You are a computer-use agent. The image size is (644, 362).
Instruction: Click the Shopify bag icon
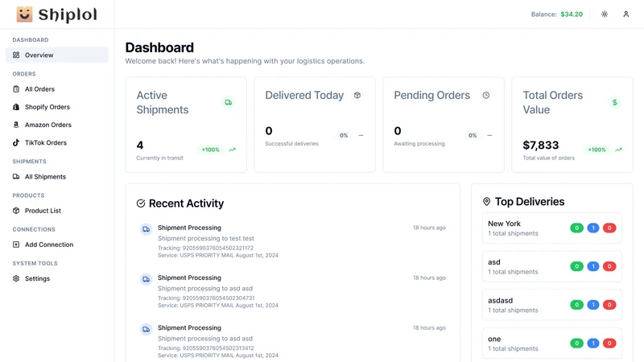coord(16,107)
